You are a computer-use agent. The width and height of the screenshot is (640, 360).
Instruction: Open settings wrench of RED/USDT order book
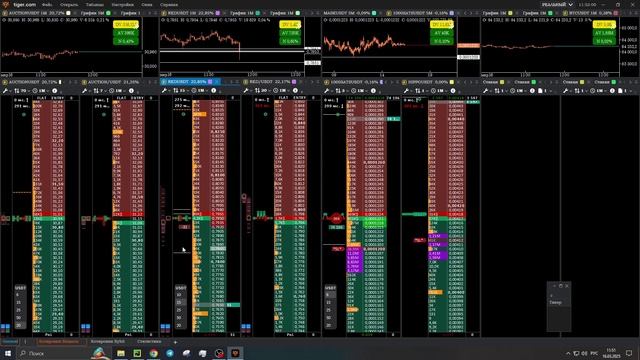click(x=246, y=91)
